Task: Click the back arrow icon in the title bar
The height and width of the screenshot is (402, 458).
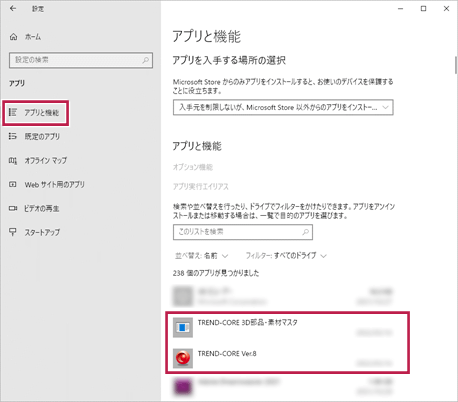Action: coord(13,9)
